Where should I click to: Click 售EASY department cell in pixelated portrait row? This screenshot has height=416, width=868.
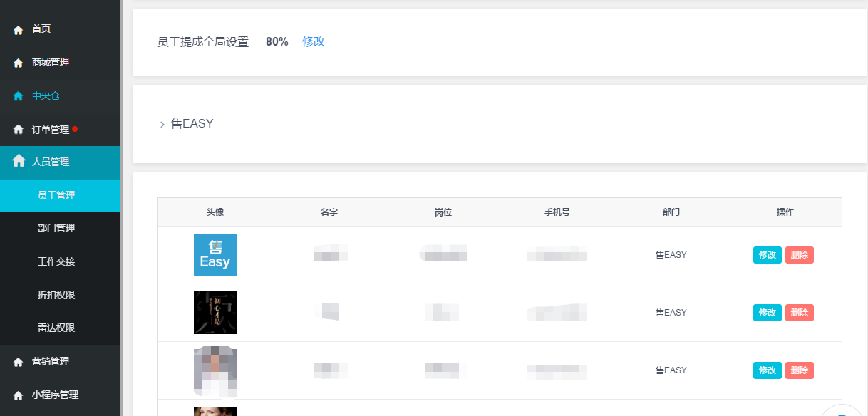click(671, 370)
